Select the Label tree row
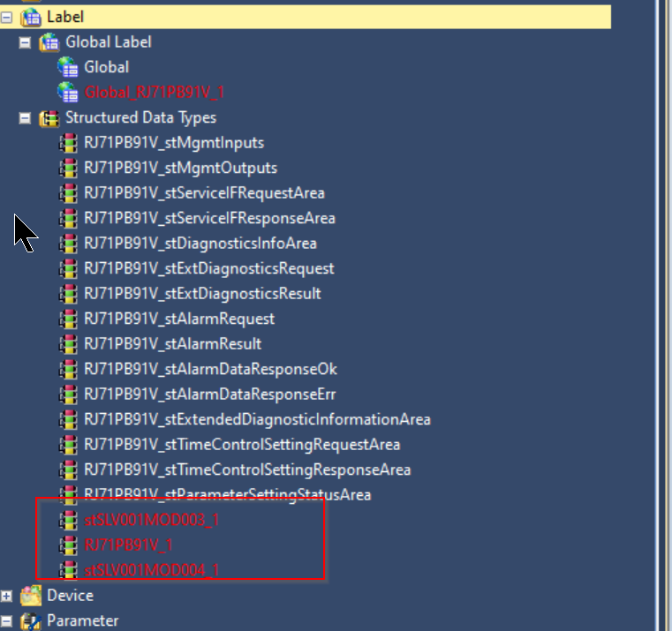Viewport: 672px width, 631px height. coord(306,17)
